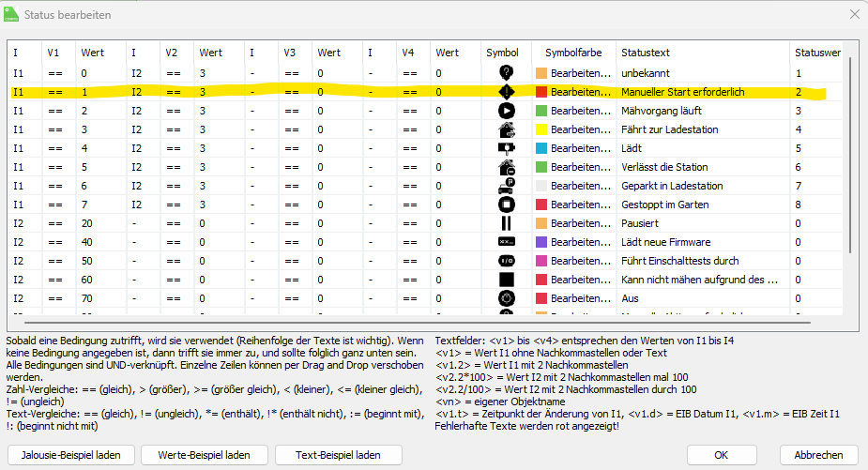Click the house symbol for 'Fährt zur Ladestation'
The width and height of the screenshot is (868, 470).
506,129
